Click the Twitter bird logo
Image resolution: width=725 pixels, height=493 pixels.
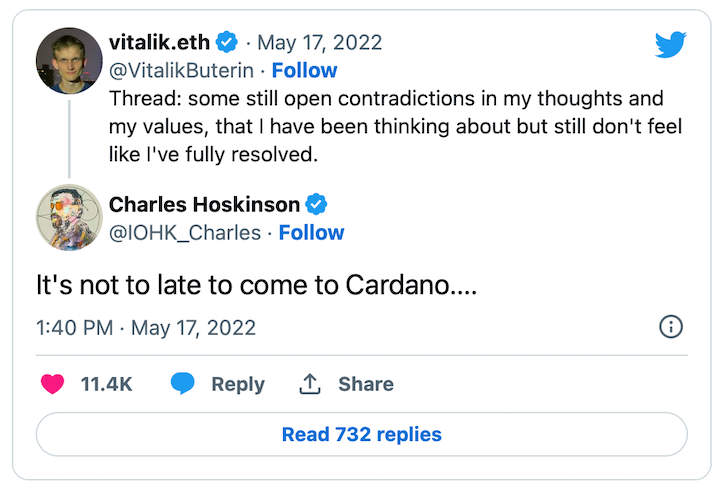click(x=670, y=45)
